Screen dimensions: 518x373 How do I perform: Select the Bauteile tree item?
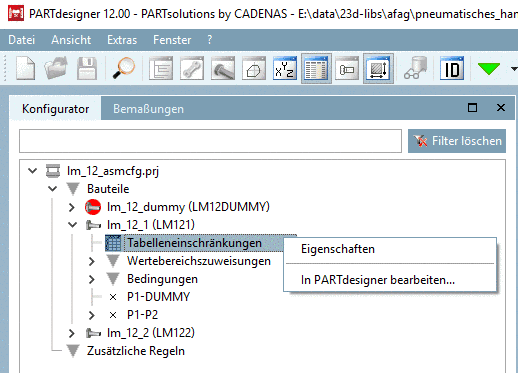[x=108, y=189]
